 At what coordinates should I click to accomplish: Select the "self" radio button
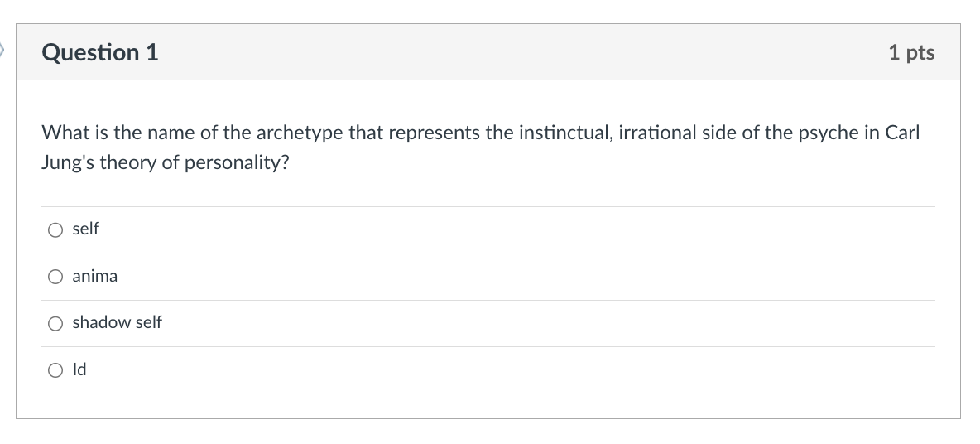55,229
